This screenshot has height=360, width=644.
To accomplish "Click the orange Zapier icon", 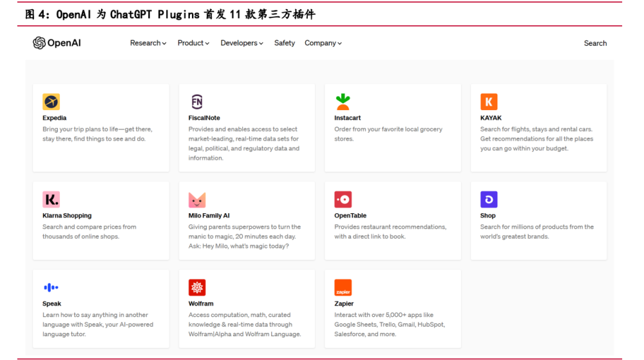I will [x=343, y=287].
